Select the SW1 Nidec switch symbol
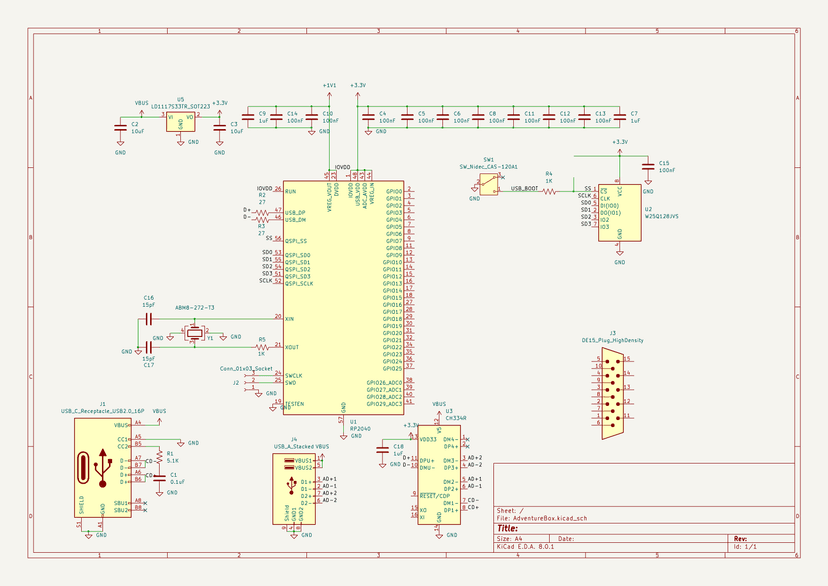 (x=489, y=185)
